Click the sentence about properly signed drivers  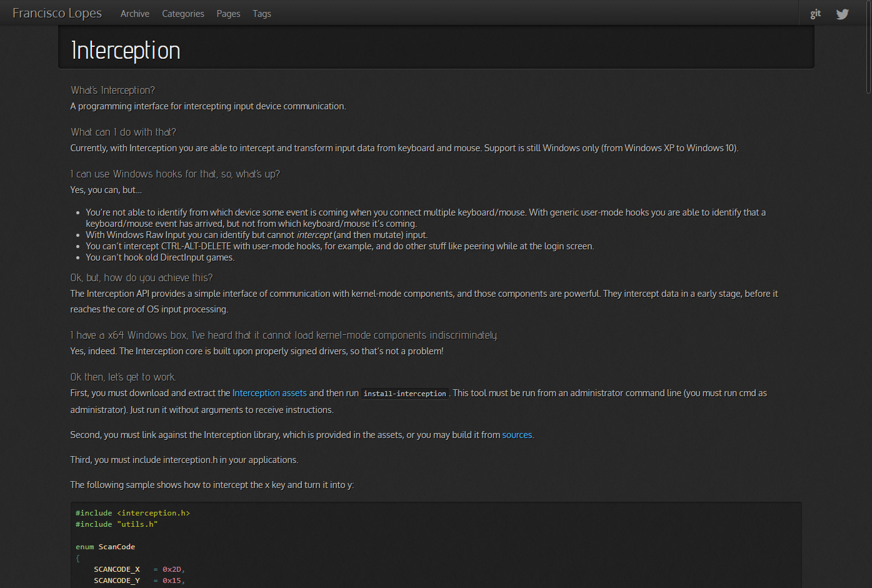257,351
